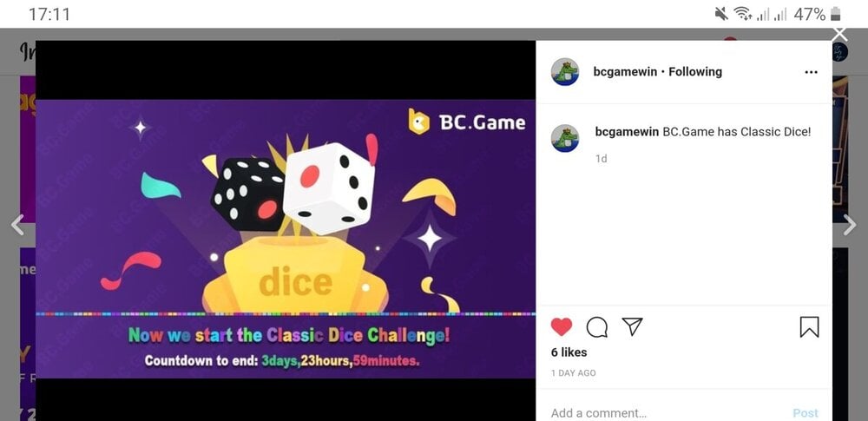
Task: Open the 1 DAY AGO timestamp
Action: click(574, 373)
